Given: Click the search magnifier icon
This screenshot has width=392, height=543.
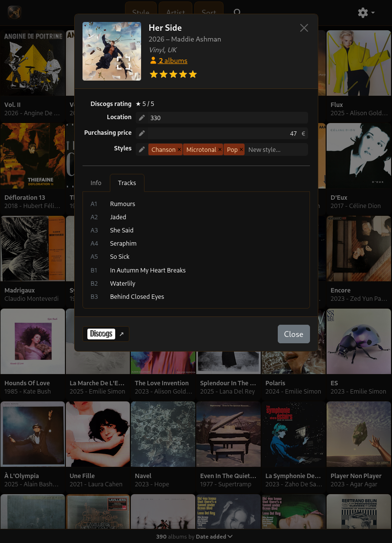Looking at the screenshot, I should click(237, 13).
